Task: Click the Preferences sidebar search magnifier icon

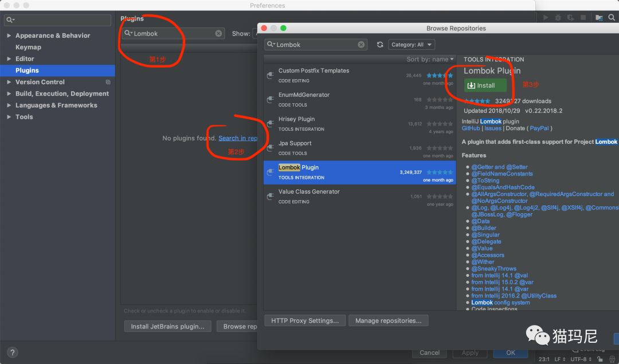Action: 10,19
